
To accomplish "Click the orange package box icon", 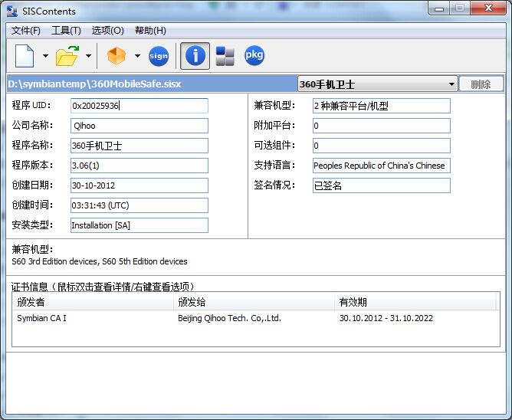I will click(117, 56).
